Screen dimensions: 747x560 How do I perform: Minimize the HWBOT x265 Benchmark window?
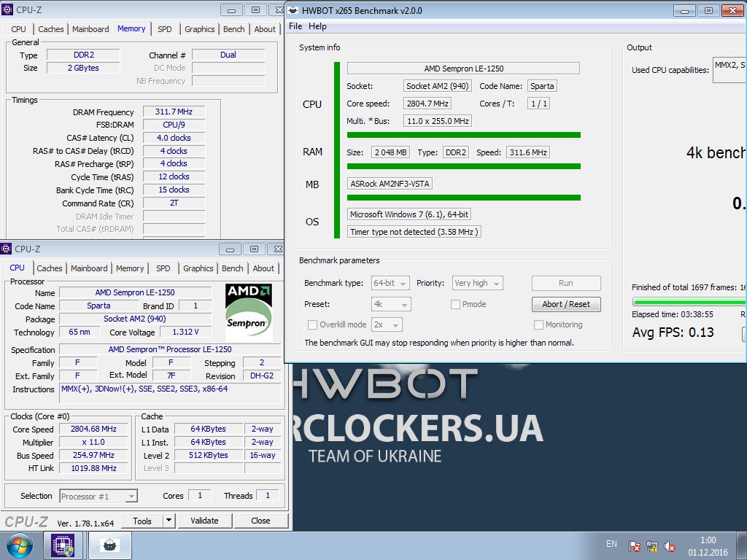[x=684, y=10]
